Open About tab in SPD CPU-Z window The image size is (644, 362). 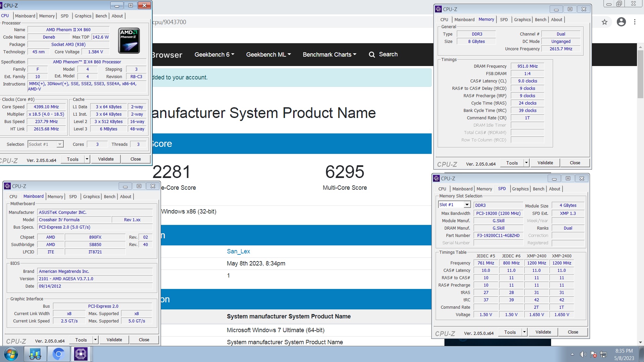pos(554,189)
